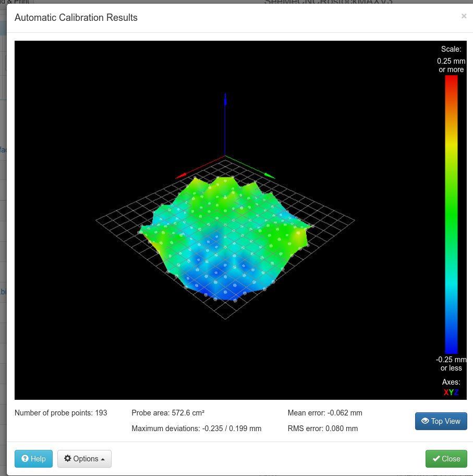Screen dimensions: 473x476
Task: Click the green Y axis arrowhead
Action: tap(271, 175)
